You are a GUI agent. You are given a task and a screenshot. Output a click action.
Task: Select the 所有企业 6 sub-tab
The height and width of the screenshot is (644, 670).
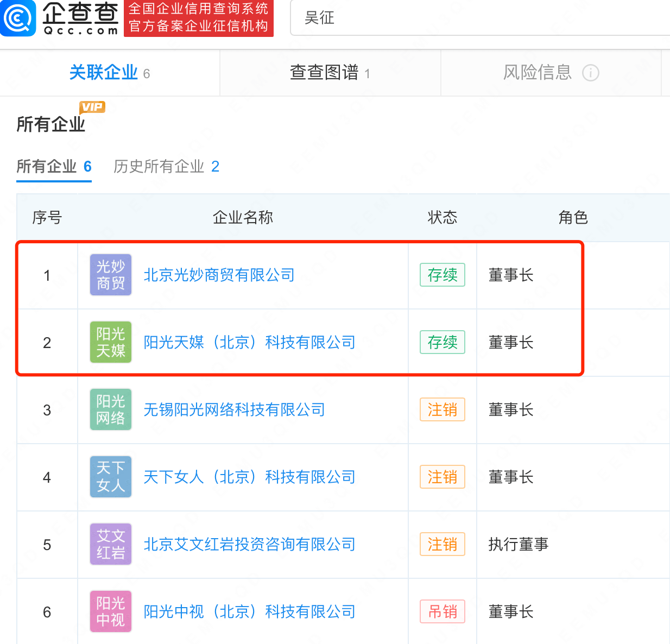(x=54, y=166)
